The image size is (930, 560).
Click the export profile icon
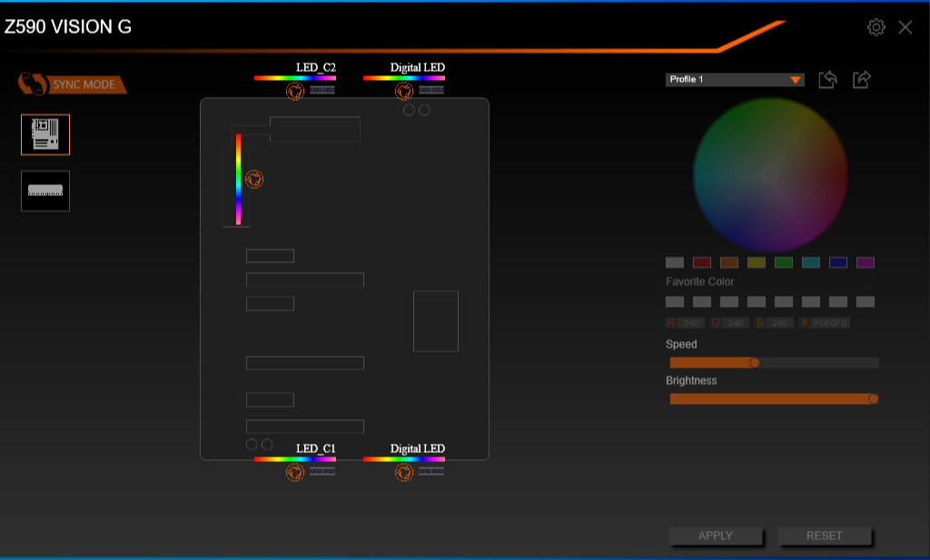861,79
